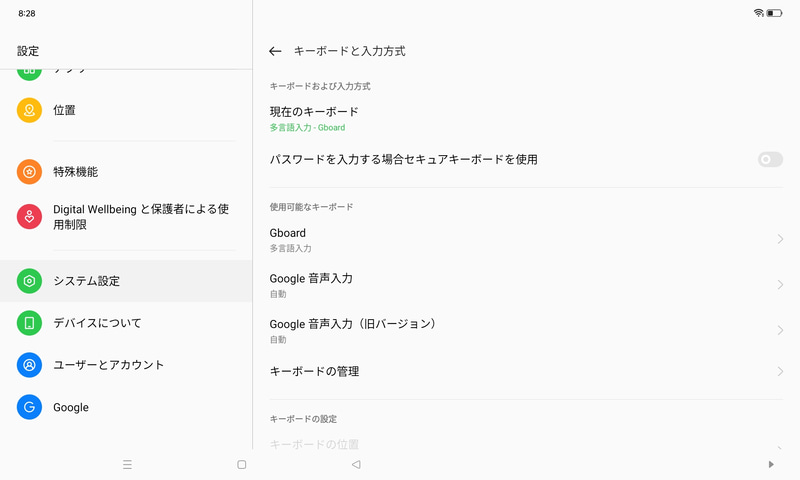Click the 8:28 clock in status bar
The width and height of the screenshot is (800, 480).
click(27, 13)
